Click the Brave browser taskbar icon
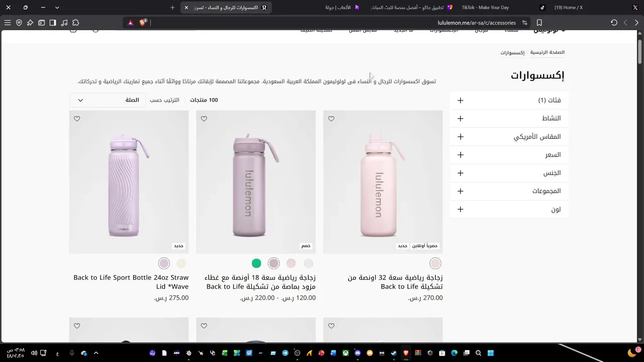Image resolution: width=644 pixels, height=362 pixels. pos(406,353)
